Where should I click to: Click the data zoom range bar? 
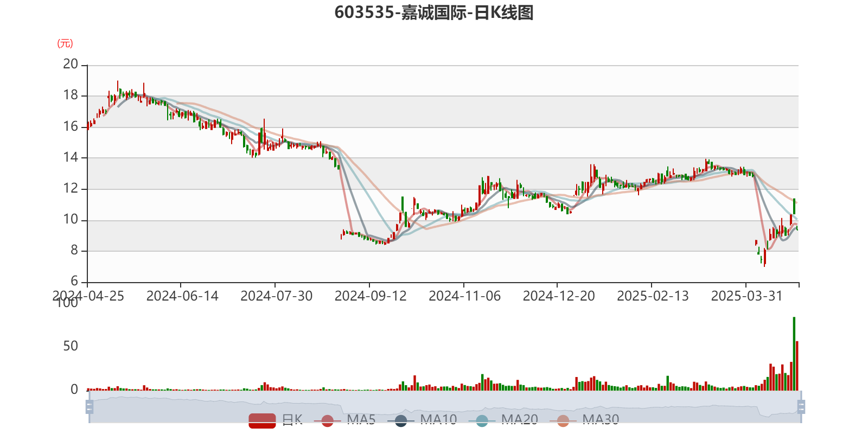click(445, 407)
